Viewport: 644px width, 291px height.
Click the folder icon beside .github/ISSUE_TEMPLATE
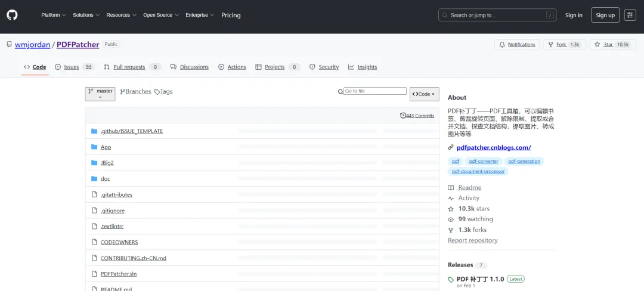coord(94,131)
